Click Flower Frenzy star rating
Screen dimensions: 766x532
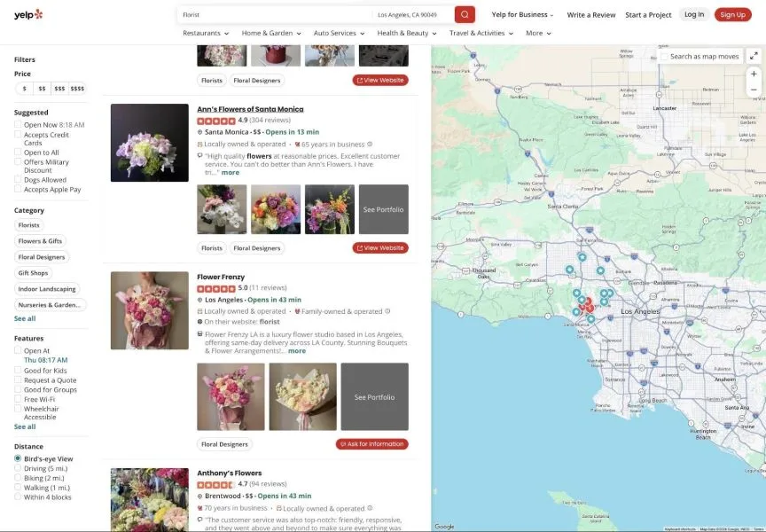[216, 288]
